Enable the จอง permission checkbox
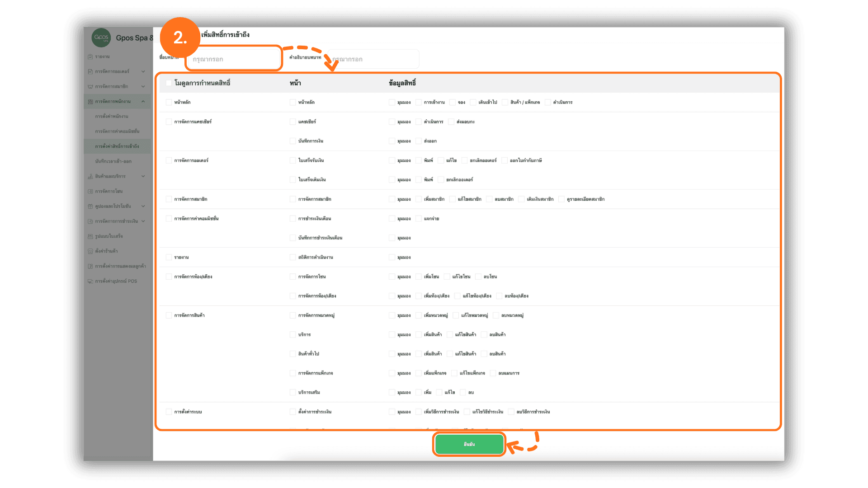 pyautogui.click(x=453, y=102)
